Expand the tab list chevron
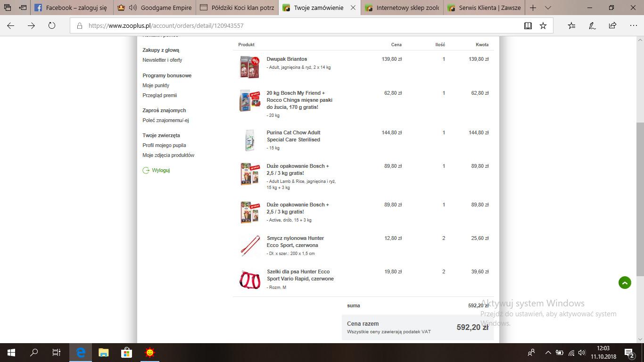Image resolution: width=644 pixels, height=362 pixels. (548, 8)
